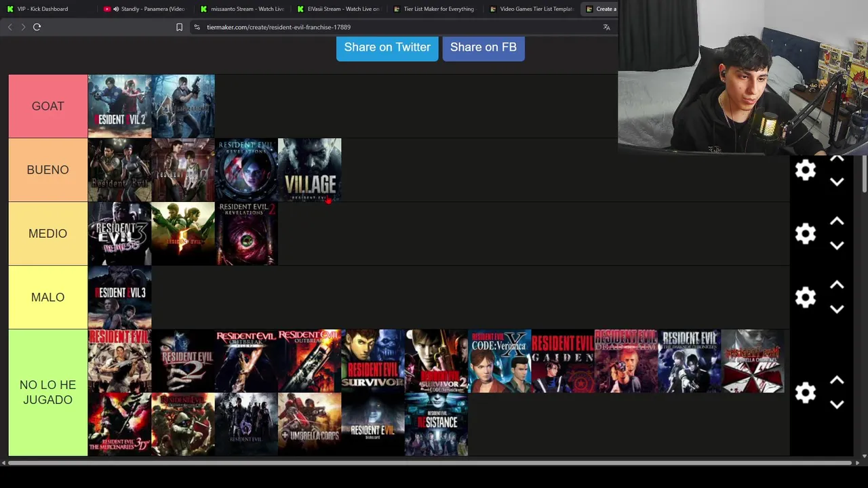Select Resident Evil 2 remake in GOAT tier
This screenshot has height=488, width=868.
point(119,106)
